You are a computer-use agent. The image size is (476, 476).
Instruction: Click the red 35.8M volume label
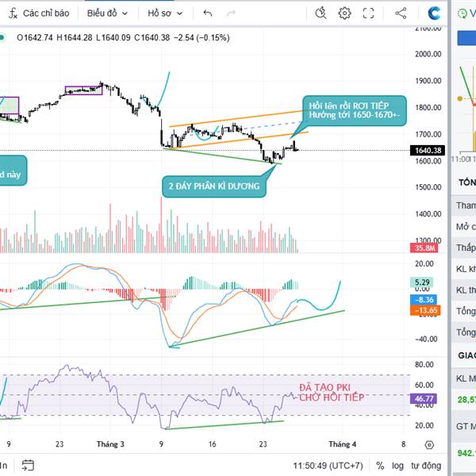[428, 248]
